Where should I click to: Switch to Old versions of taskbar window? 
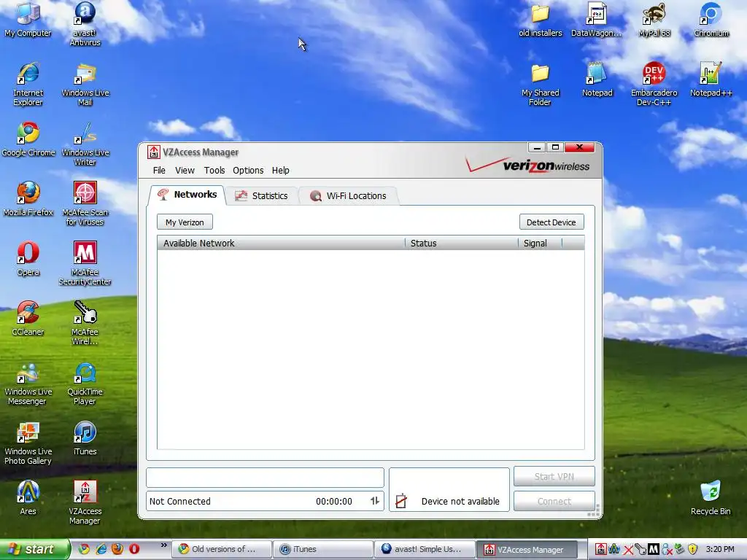221,550
